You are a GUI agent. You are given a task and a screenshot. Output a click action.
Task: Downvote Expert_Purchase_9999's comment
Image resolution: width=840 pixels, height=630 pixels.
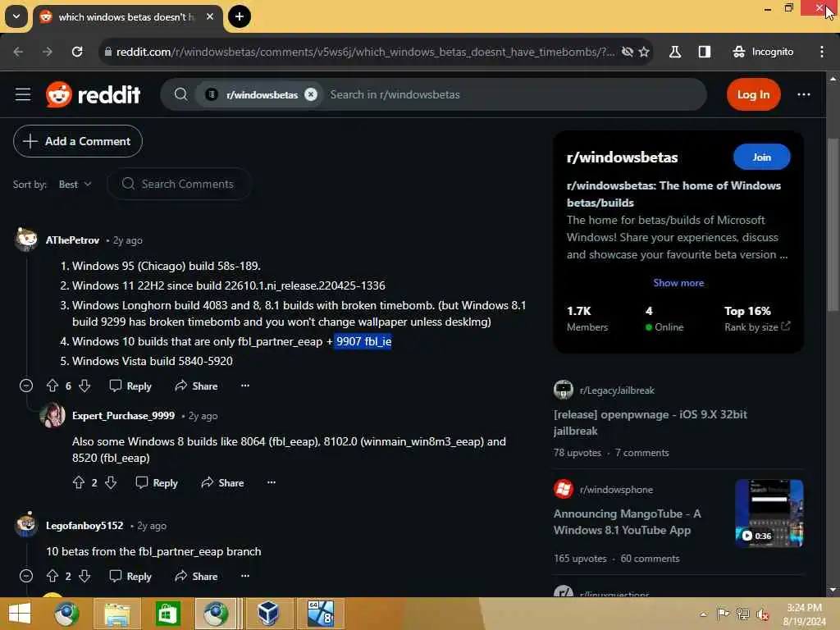111,482
